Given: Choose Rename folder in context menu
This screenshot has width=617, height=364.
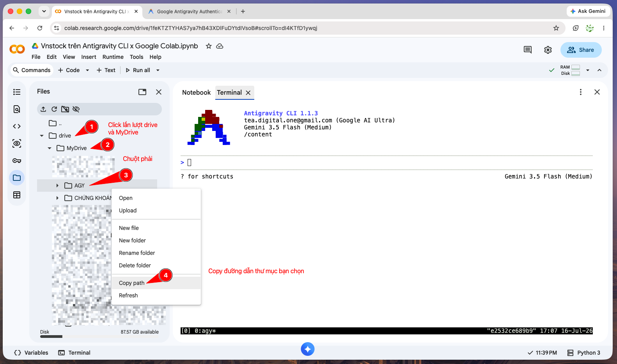Looking at the screenshot, I should (156, 253).
